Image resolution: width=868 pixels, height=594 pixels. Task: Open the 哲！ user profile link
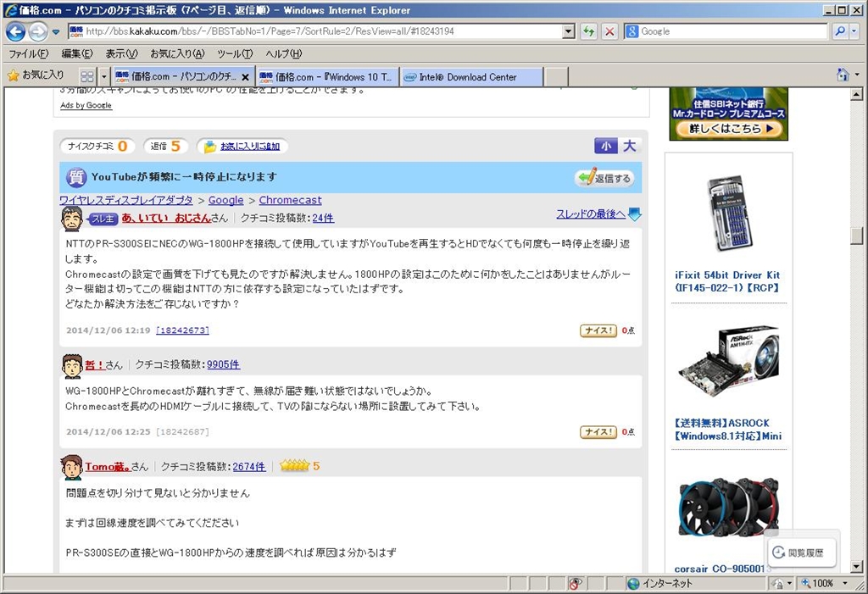click(x=95, y=365)
